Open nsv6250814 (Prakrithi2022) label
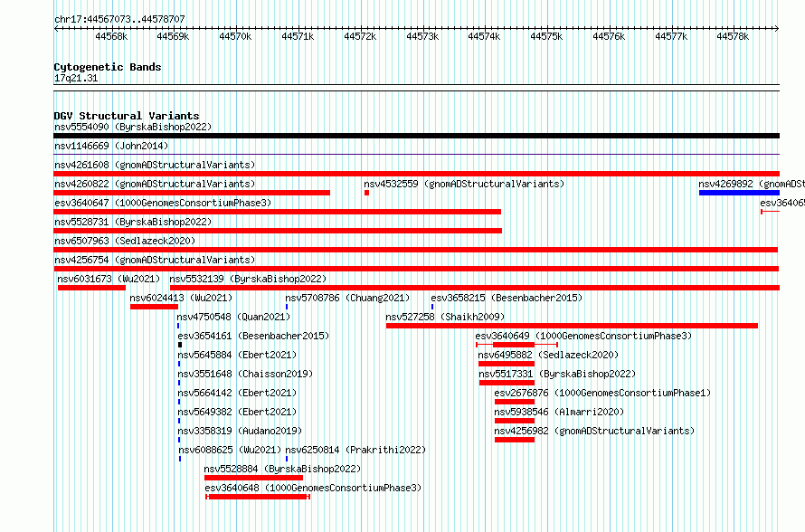805x532 pixels. tap(355, 450)
